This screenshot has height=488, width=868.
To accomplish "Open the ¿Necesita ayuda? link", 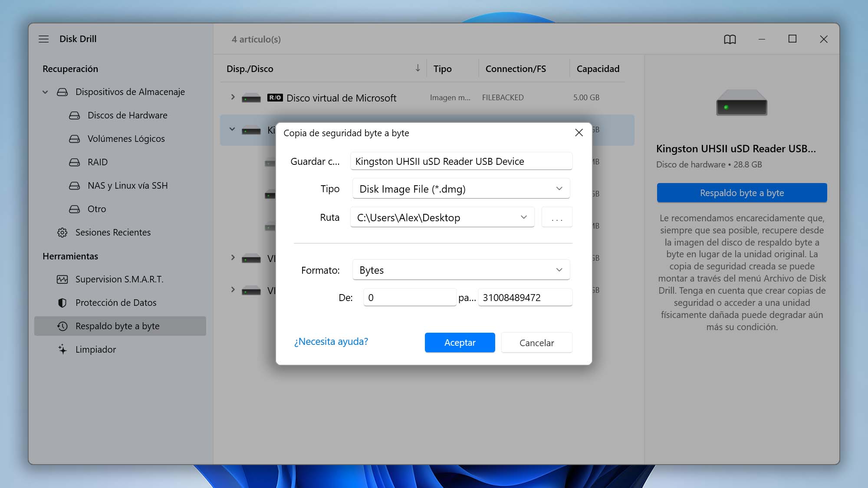I will pos(331,342).
